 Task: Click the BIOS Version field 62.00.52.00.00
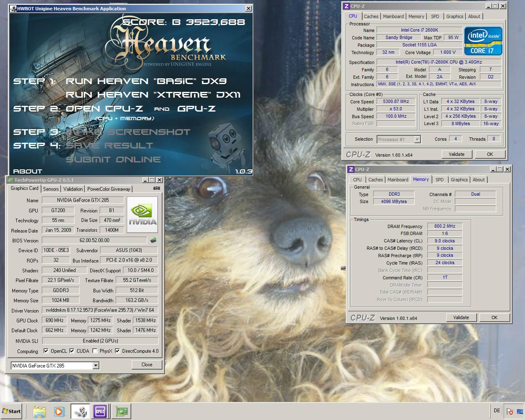[94, 240]
